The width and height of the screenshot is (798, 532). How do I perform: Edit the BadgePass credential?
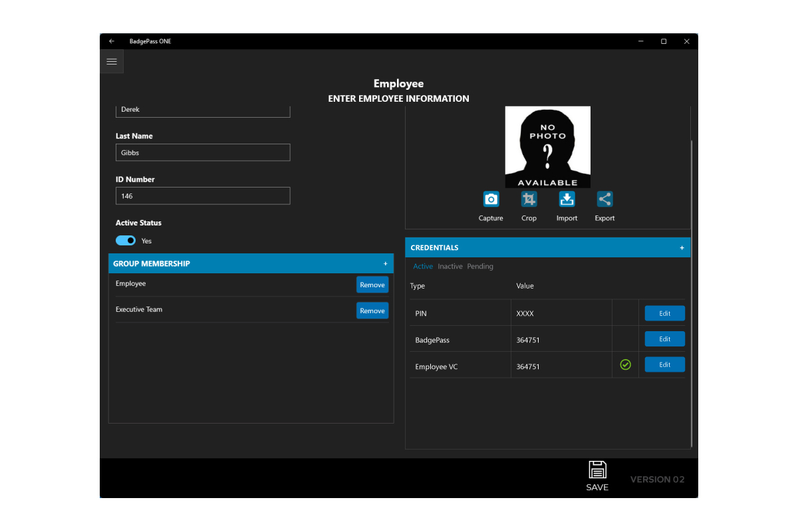[x=664, y=339]
